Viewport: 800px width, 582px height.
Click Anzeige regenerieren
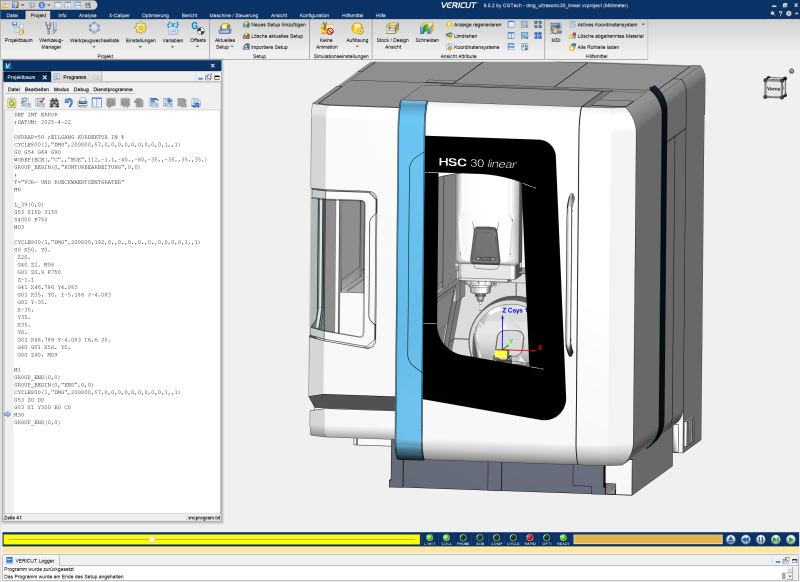[x=473, y=24]
